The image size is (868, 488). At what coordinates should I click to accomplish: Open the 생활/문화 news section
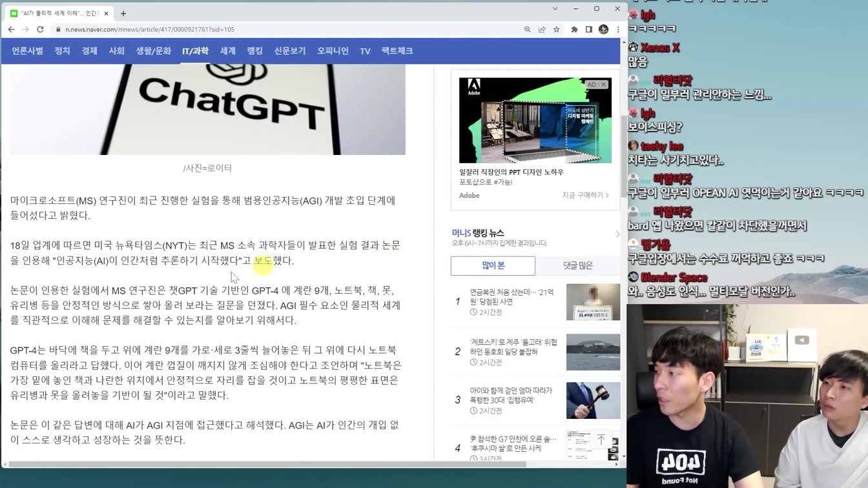153,50
